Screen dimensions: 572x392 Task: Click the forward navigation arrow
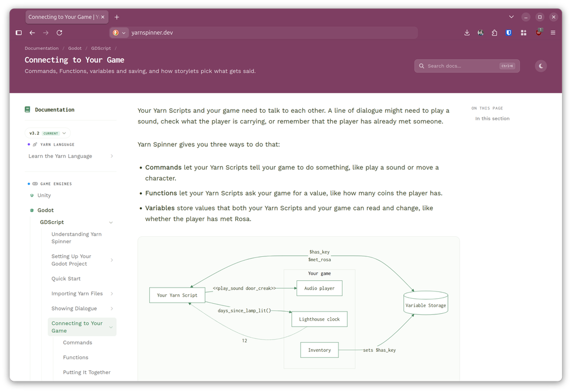point(46,33)
